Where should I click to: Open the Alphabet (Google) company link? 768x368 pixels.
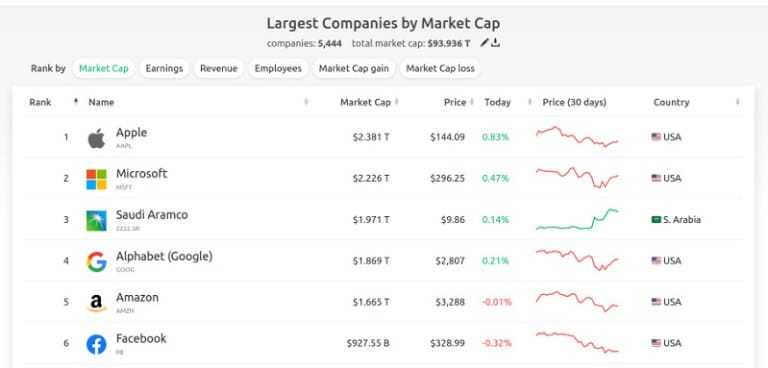click(164, 256)
